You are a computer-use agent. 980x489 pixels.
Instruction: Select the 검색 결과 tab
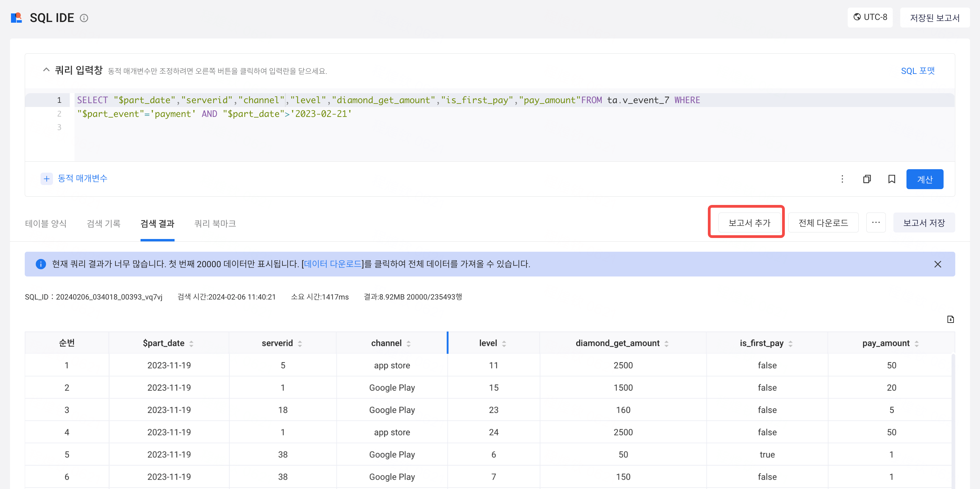157,223
